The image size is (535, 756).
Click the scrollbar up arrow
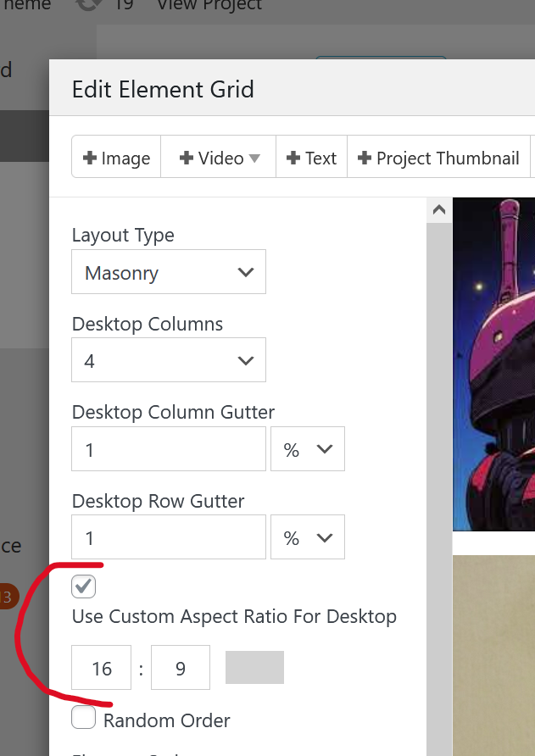(x=439, y=209)
